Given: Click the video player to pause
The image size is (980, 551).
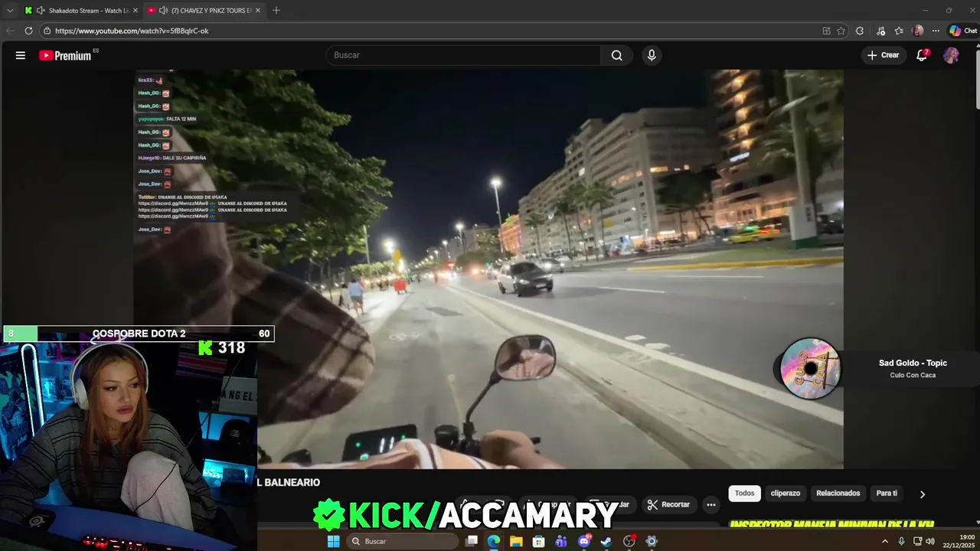Looking at the screenshot, I should pos(488,269).
